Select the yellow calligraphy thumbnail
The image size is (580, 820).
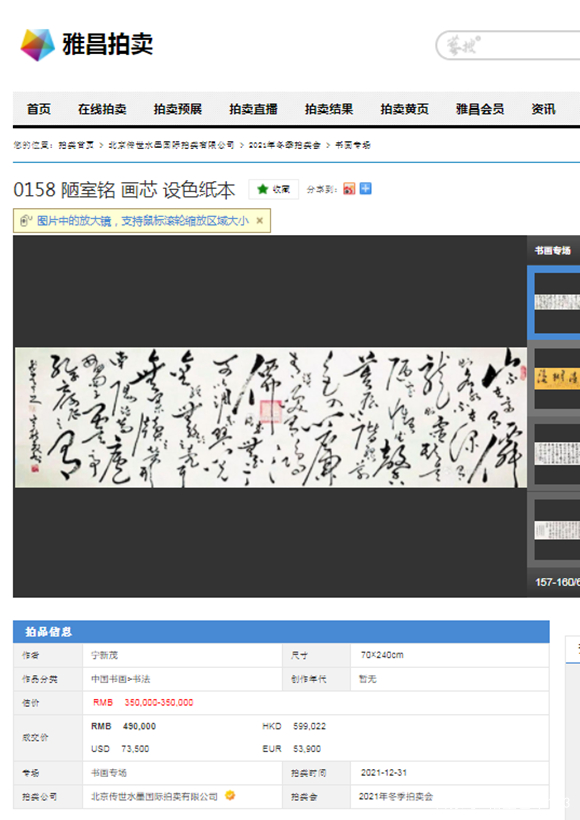click(x=556, y=378)
